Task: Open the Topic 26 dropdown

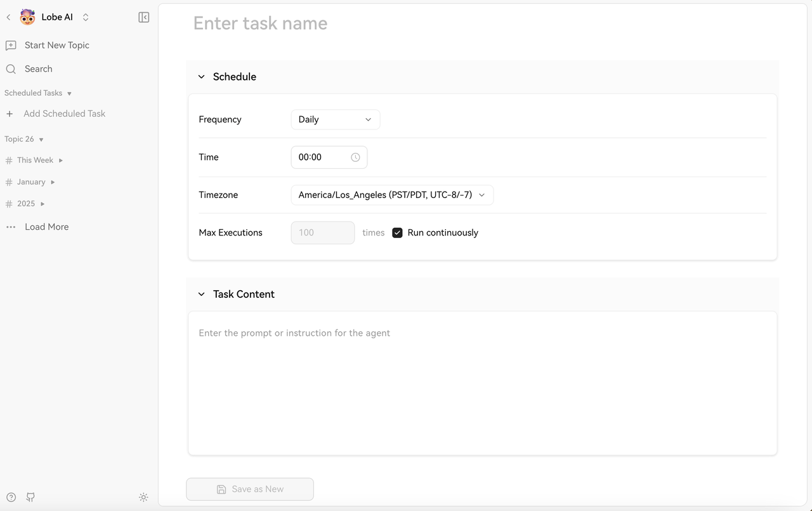Action: [x=41, y=139]
